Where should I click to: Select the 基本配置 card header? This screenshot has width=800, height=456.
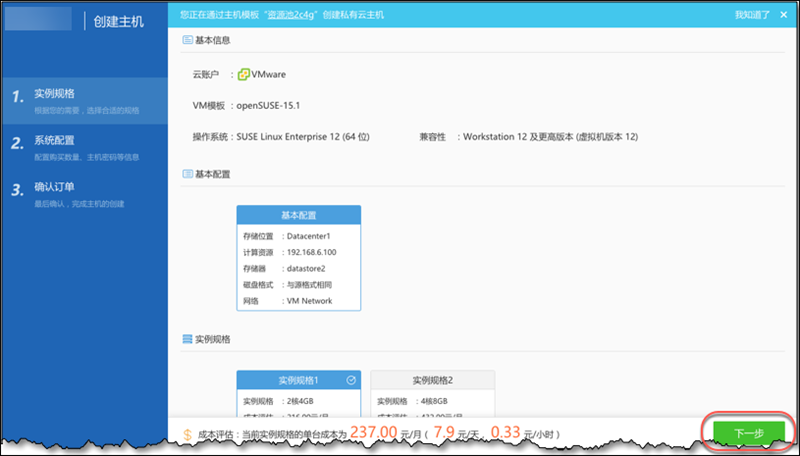298,215
